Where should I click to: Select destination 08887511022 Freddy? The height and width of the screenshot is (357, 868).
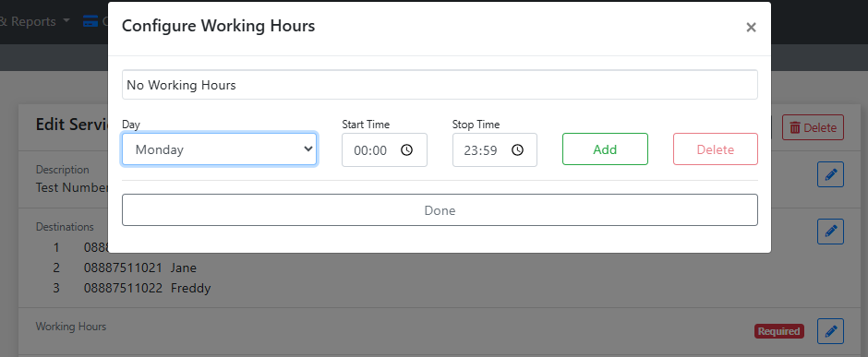tap(132, 288)
